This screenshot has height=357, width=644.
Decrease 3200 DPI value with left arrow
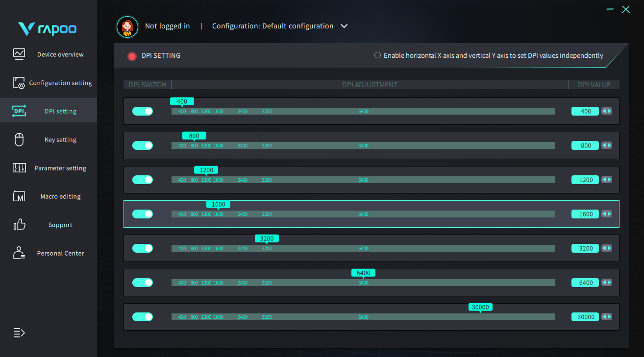tap(604, 248)
